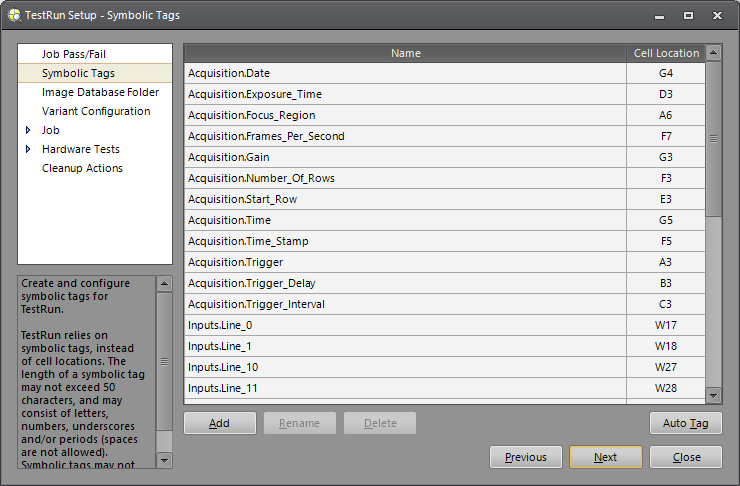Sort by the Name column header
This screenshot has height=486, width=740.
click(x=405, y=53)
